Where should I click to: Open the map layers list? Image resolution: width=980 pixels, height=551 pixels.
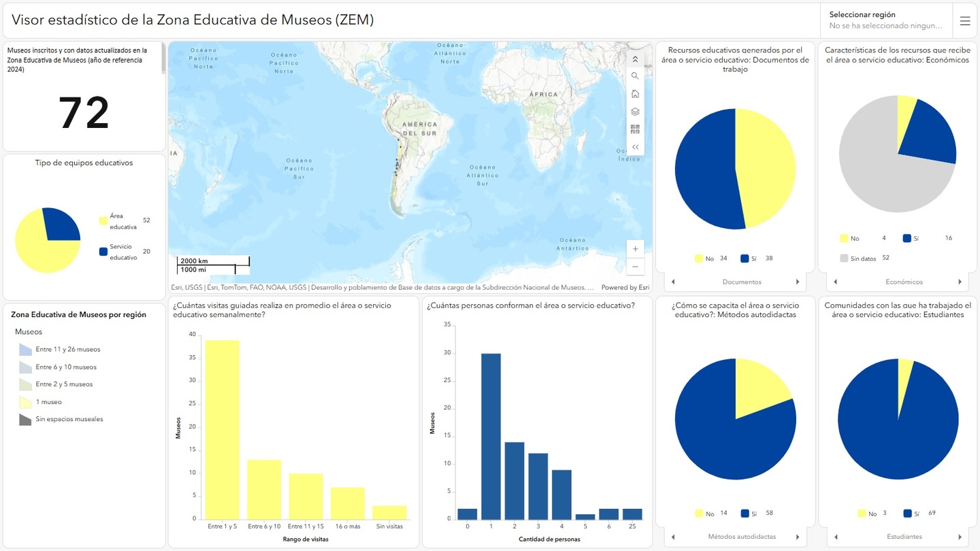point(635,112)
